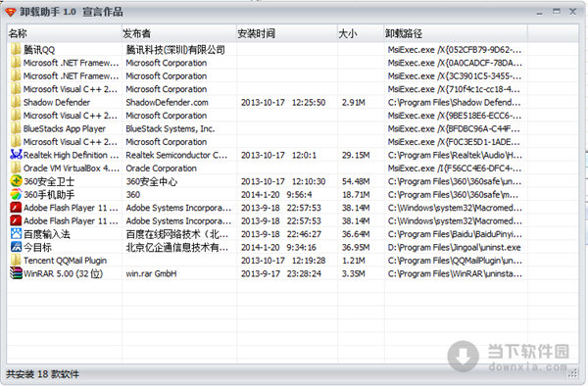Select the 360安全卫士 entry name
This screenshot has width=588, height=386.
[x=49, y=181]
